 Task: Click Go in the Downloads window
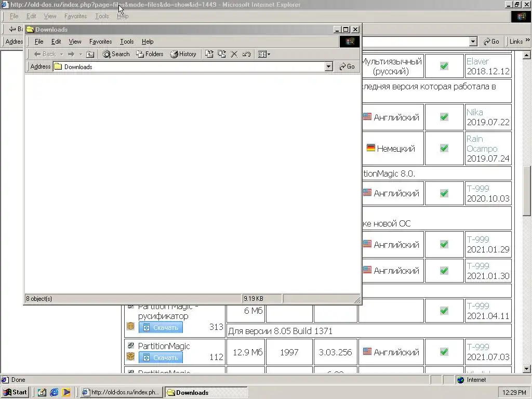347,66
